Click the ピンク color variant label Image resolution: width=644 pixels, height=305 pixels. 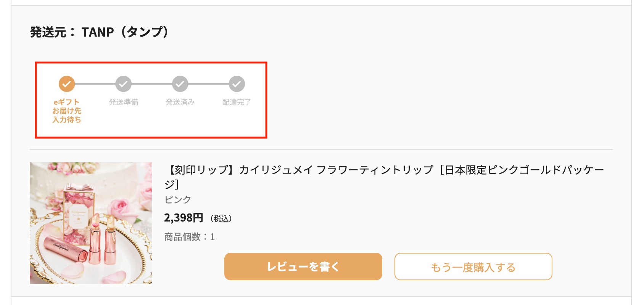pyautogui.click(x=178, y=199)
